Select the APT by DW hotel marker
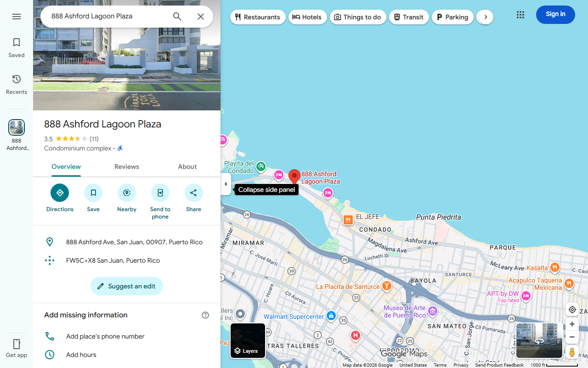Image resolution: width=588 pixels, height=368 pixels. point(526,296)
